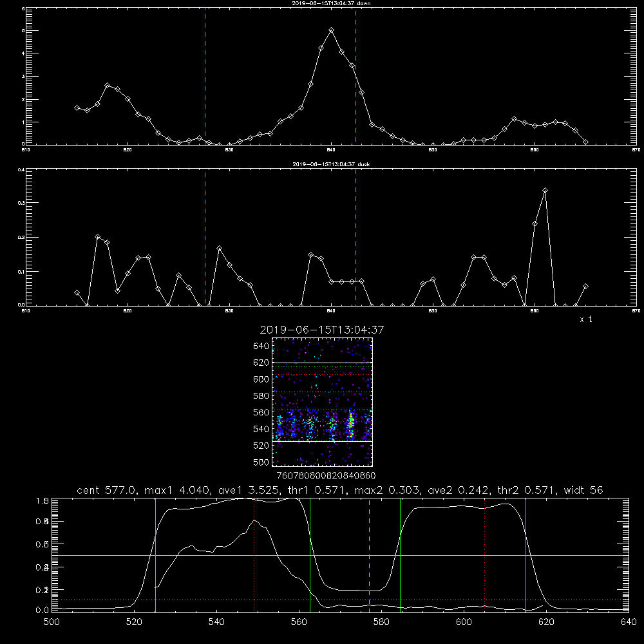Image resolution: width=644 pixels, height=644 pixels.
Task: Click the bottom plot x-axis label 500
Action: pos(52,622)
